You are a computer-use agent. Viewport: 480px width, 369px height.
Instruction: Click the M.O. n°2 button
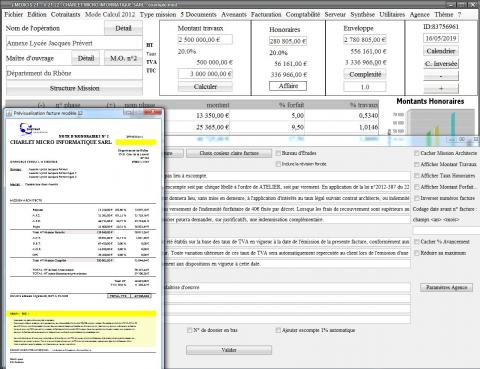(123, 58)
